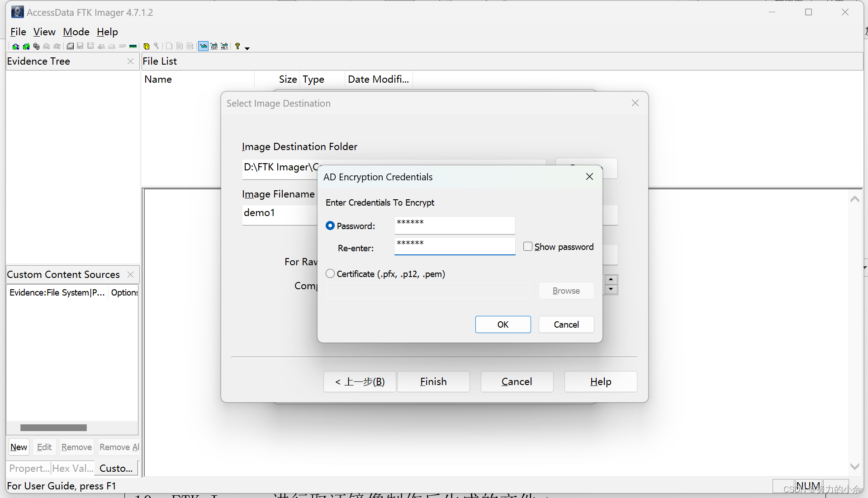Close Select Image Destination dialog

pyautogui.click(x=635, y=103)
